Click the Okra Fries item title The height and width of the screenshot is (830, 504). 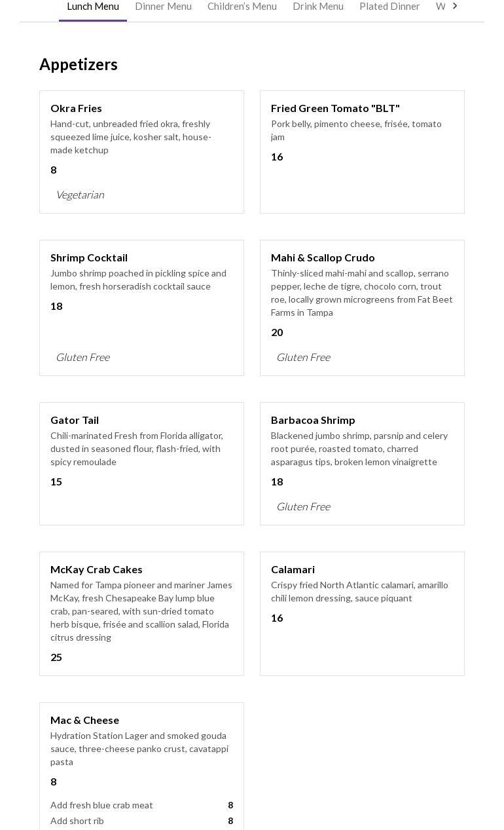pyautogui.click(x=76, y=108)
